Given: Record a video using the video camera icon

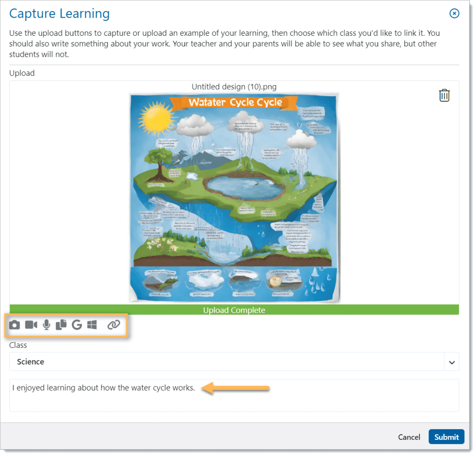Looking at the screenshot, I should point(31,325).
